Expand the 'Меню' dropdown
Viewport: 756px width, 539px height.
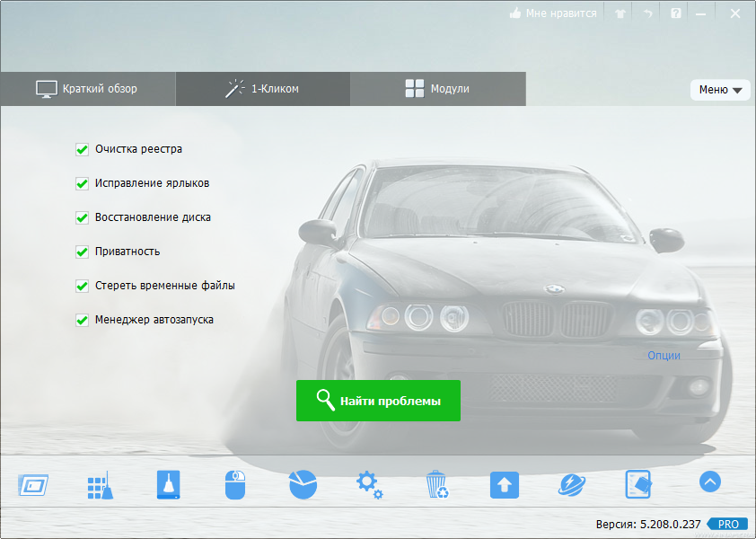coord(720,90)
